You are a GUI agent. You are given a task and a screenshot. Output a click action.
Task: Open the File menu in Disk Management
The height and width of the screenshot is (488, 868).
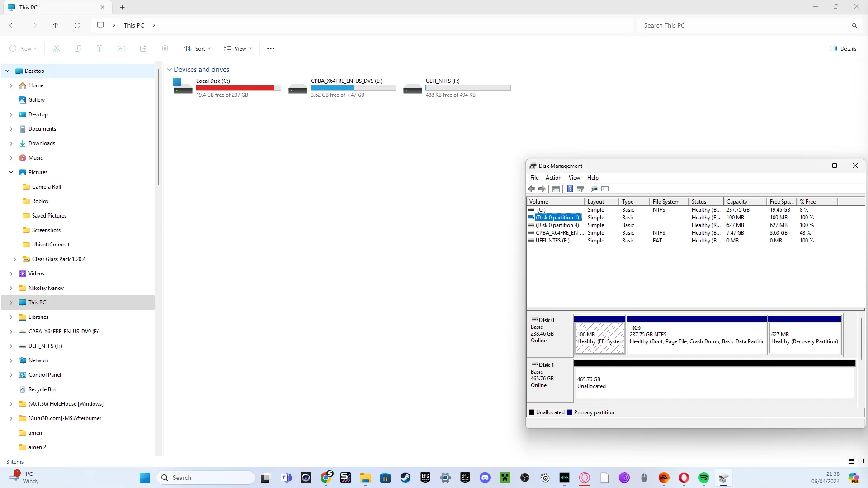point(534,178)
